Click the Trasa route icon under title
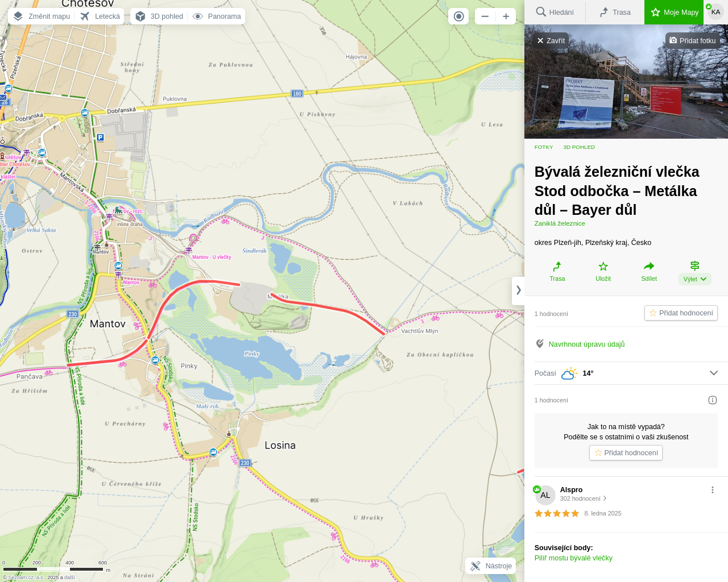Viewport: 728px width, 582px height. (x=557, y=267)
